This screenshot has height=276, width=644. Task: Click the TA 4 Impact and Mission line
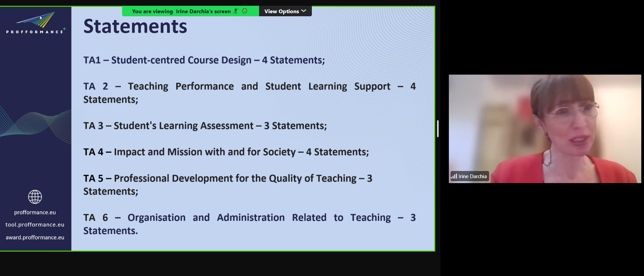coord(226,152)
